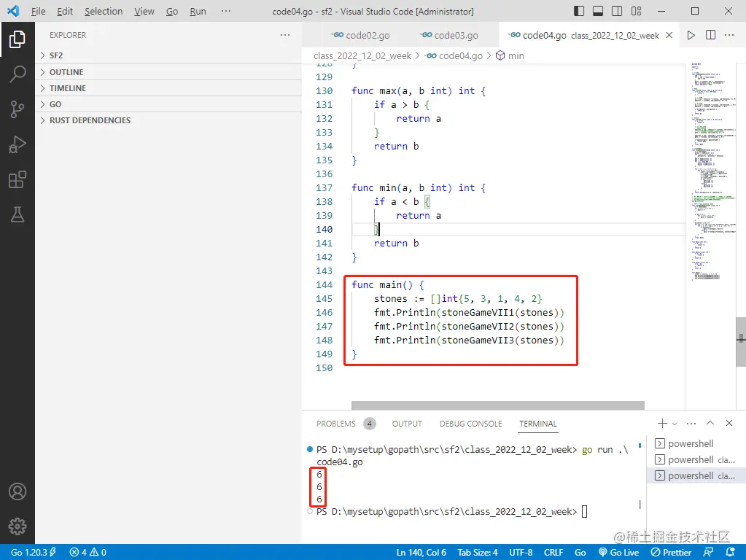Open editor More Actions ellipsis
746x560 pixels.
coord(729,35)
